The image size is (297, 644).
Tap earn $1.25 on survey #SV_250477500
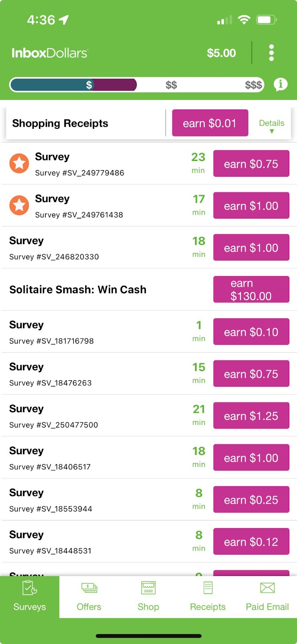[x=251, y=416]
